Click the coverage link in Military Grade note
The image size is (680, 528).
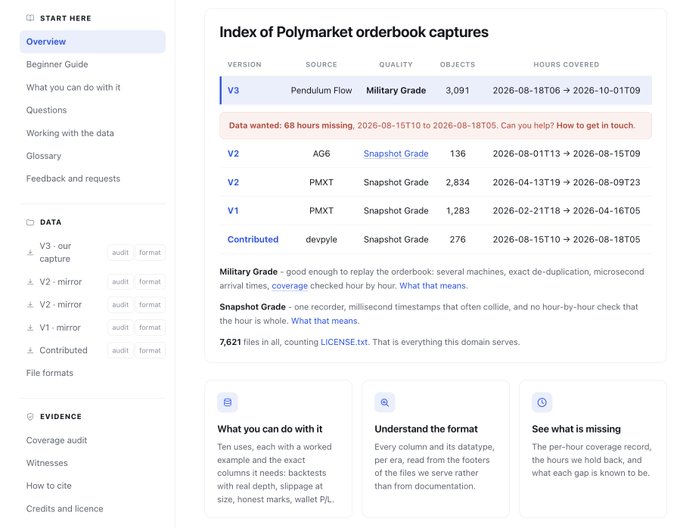290,286
